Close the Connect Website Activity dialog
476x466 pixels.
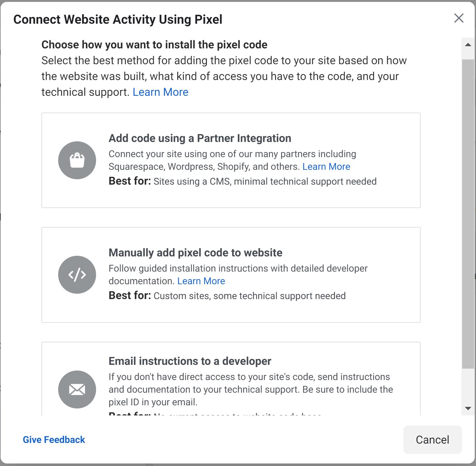pyautogui.click(x=459, y=18)
